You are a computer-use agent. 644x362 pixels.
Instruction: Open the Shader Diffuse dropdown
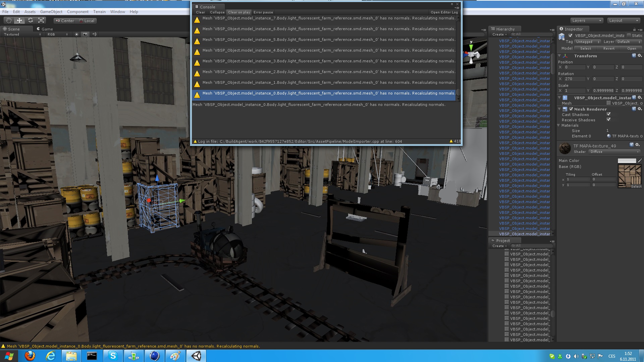pyautogui.click(x=615, y=152)
